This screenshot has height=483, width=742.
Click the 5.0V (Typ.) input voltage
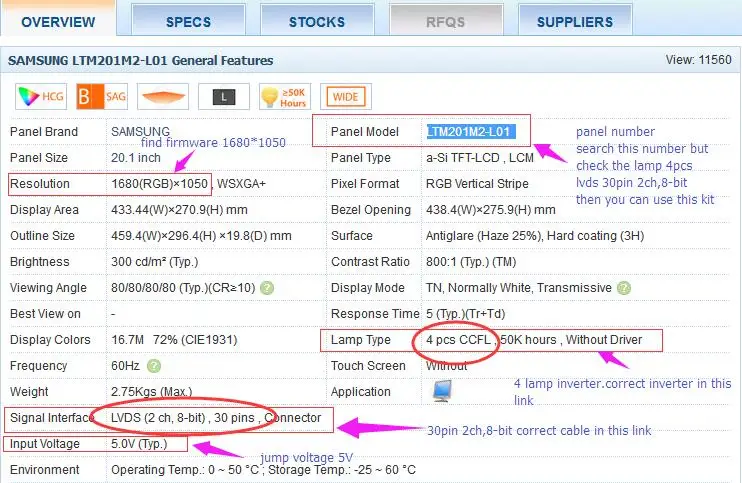(139, 444)
